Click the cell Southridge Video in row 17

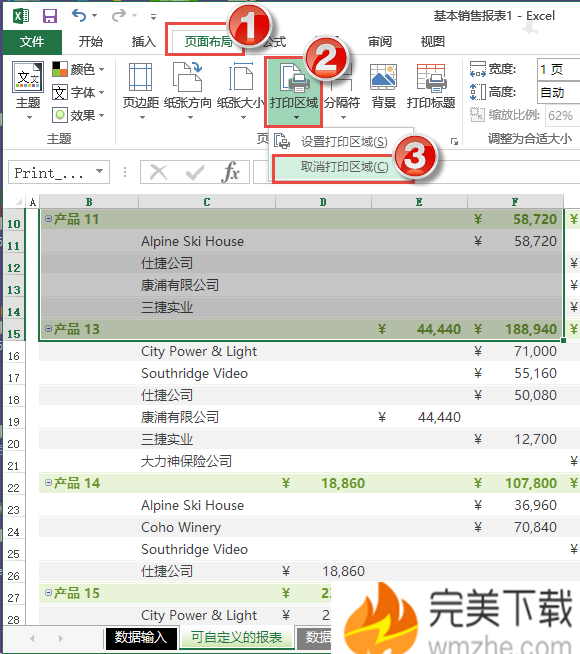click(194, 373)
